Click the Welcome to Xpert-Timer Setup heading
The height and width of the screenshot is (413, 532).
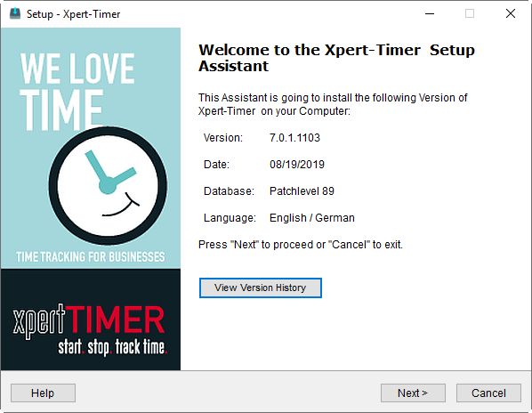[x=336, y=58]
